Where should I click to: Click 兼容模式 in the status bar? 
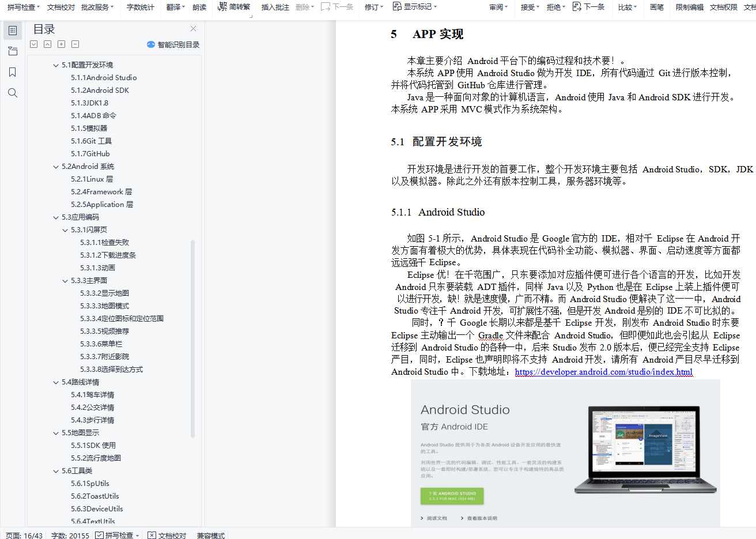(x=211, y=536)
